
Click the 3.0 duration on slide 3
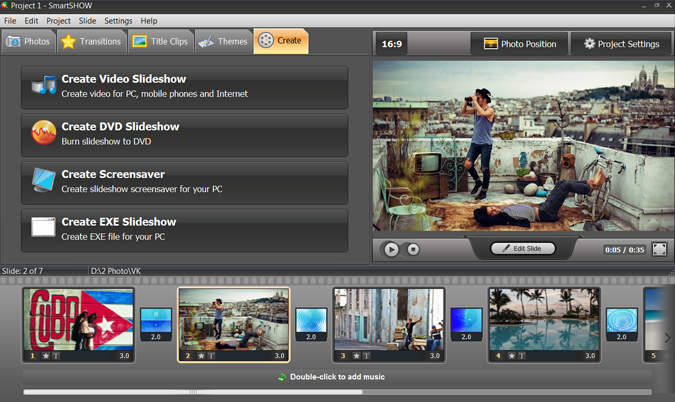click(x=435, y=356)
